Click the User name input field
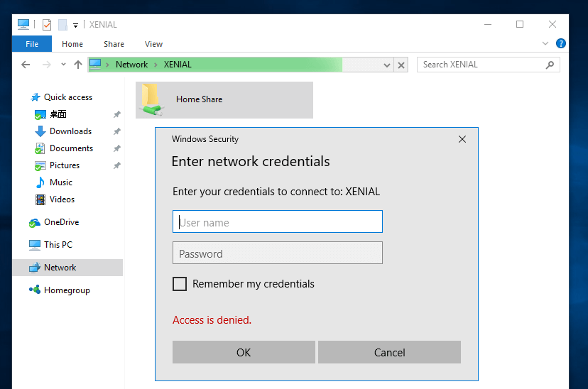The width and height of the screenshot is (588, 389). click(x=278, y=222)
